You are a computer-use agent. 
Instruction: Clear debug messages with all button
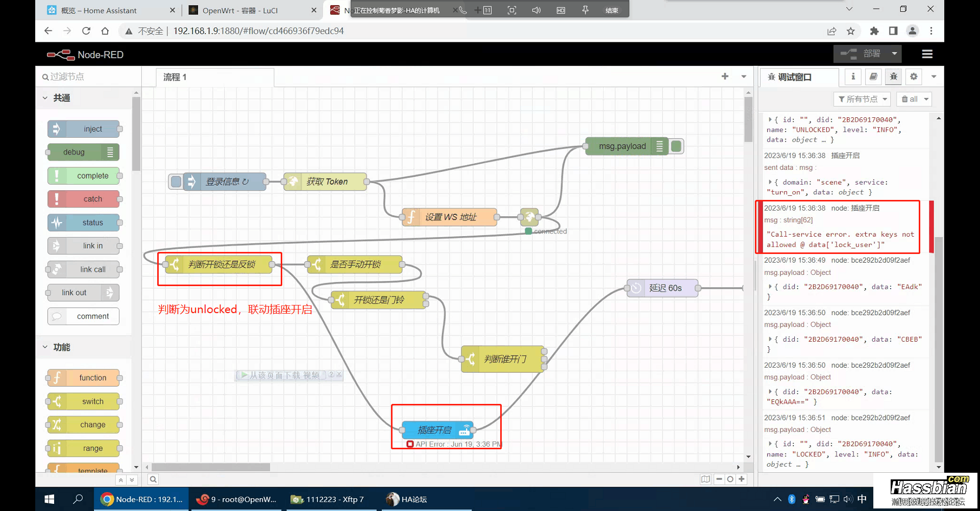909,99
